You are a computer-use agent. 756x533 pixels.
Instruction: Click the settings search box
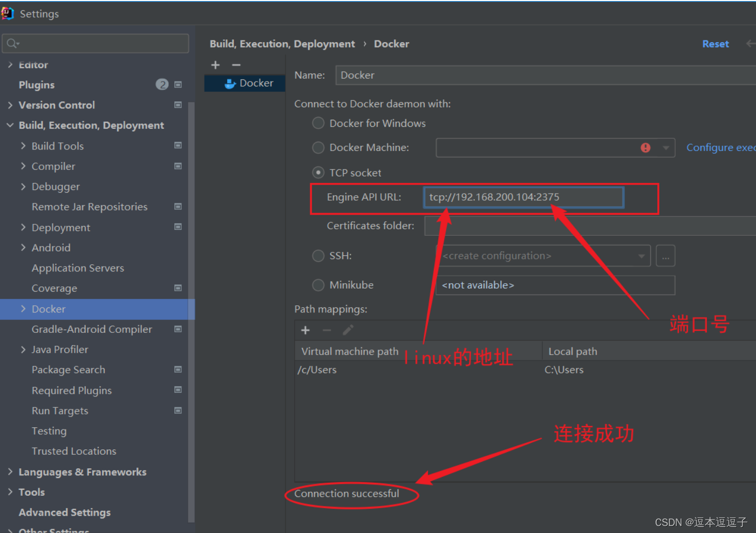click(x=96, y=44)
